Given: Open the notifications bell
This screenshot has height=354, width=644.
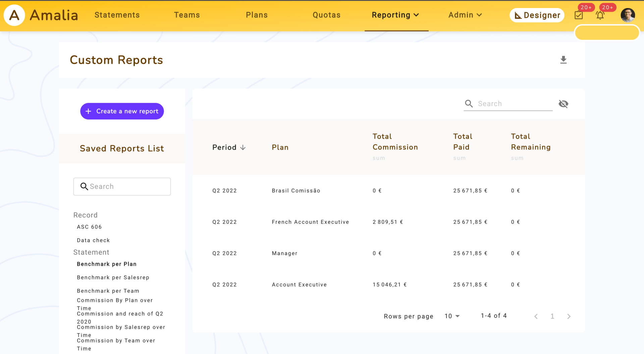Looking at the screenshot, I should point(600,15).
